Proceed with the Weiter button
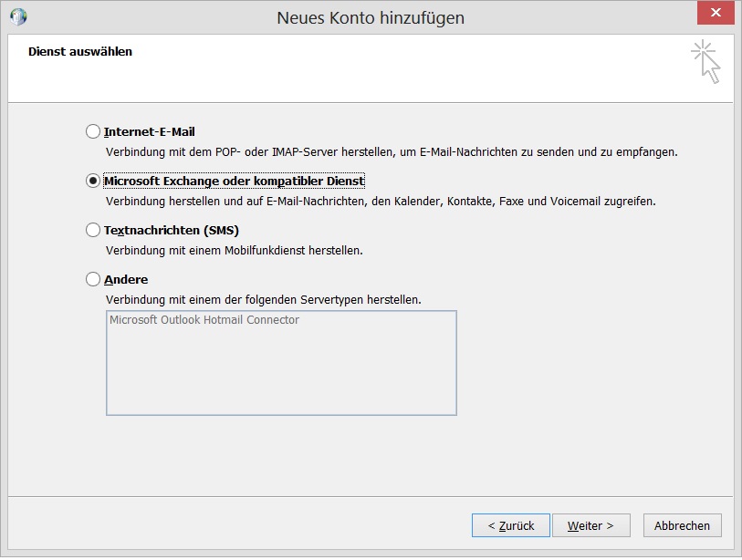 (591, 525)
